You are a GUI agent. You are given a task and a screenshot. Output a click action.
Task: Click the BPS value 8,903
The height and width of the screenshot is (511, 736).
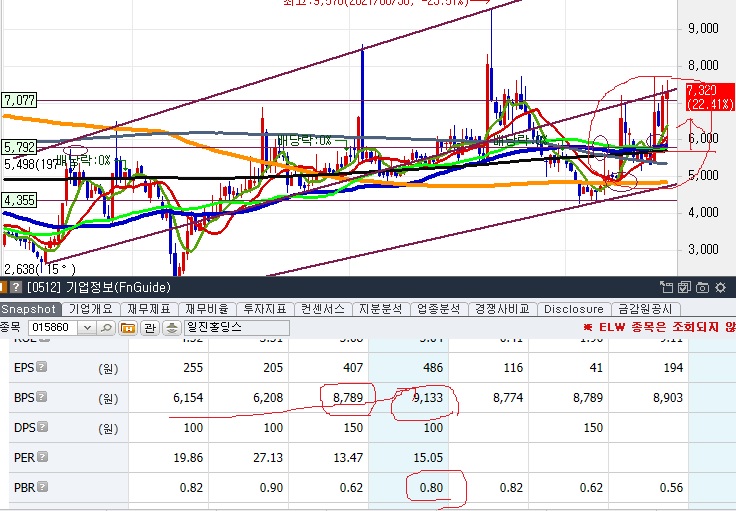coord(667,398)
